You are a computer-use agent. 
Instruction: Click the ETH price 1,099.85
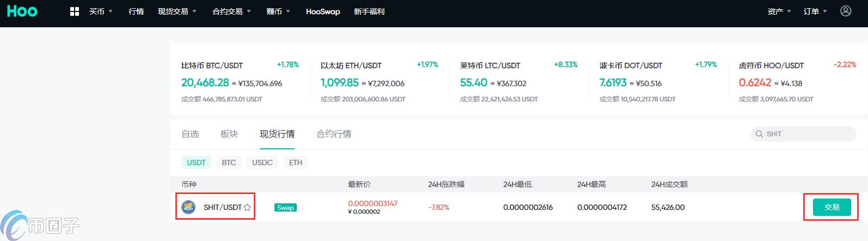pyautogui.click(x=340, y=82)
